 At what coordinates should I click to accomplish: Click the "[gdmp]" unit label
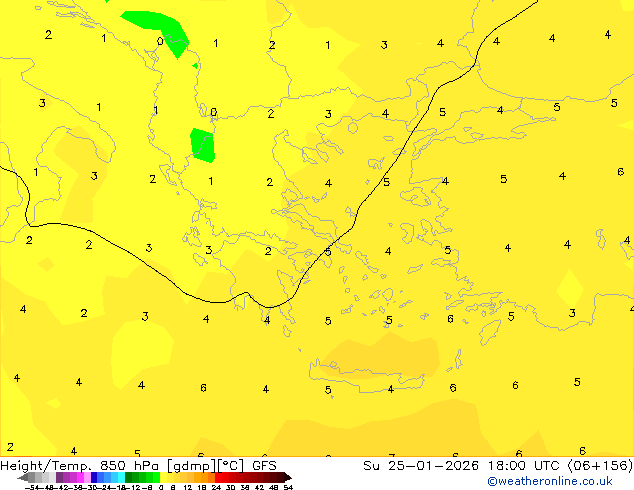click(x=191, y=466)
